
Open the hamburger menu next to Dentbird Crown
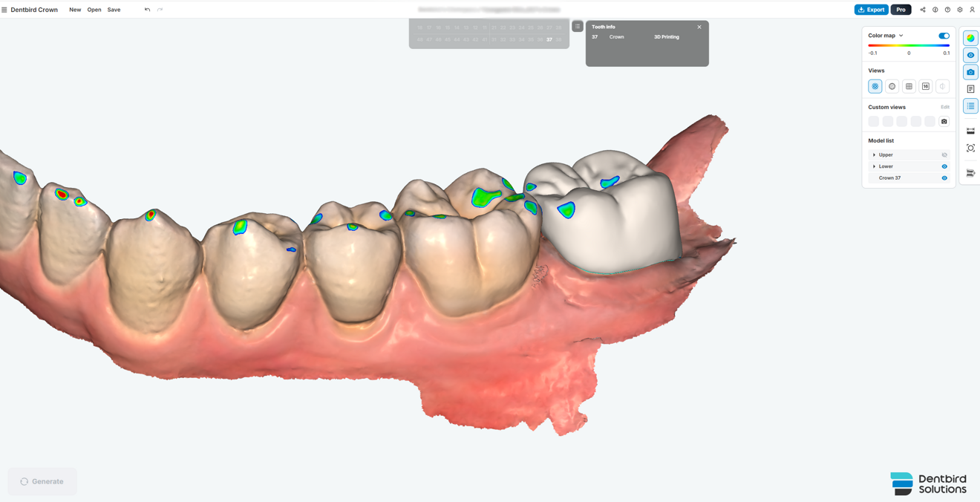point(6,10)
